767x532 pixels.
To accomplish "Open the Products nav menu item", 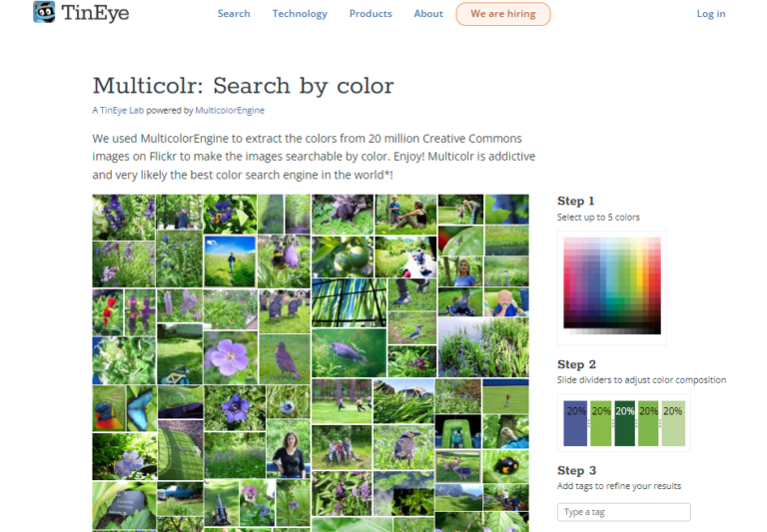I will [x=371, y=14].
